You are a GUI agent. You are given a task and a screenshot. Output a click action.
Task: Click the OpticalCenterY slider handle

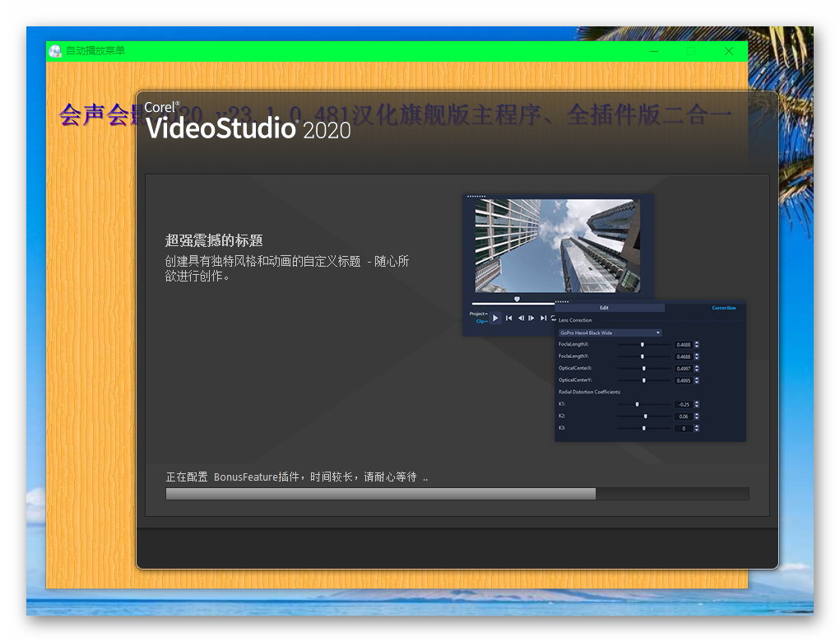click(644, 380)
